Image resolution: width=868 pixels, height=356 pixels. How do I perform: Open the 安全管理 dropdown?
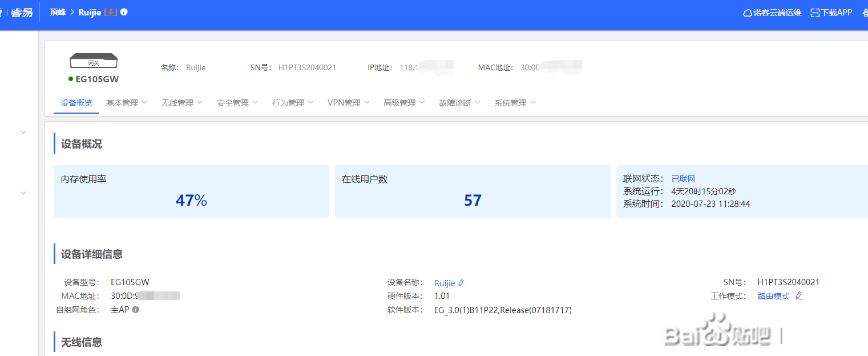point(237,103)
